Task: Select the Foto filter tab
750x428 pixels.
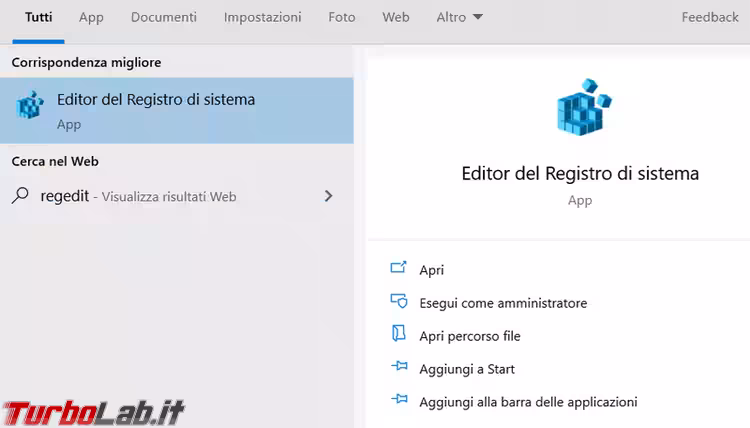Action: 341,17
